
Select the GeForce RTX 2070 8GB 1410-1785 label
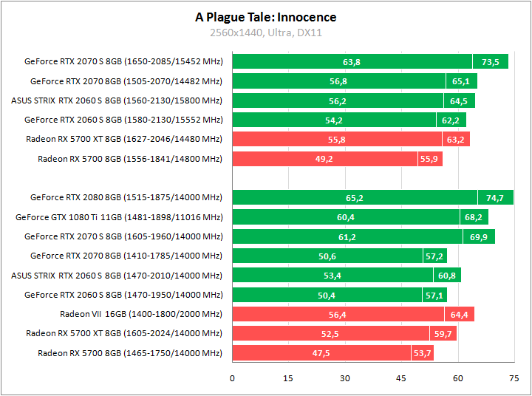[126, 256]
